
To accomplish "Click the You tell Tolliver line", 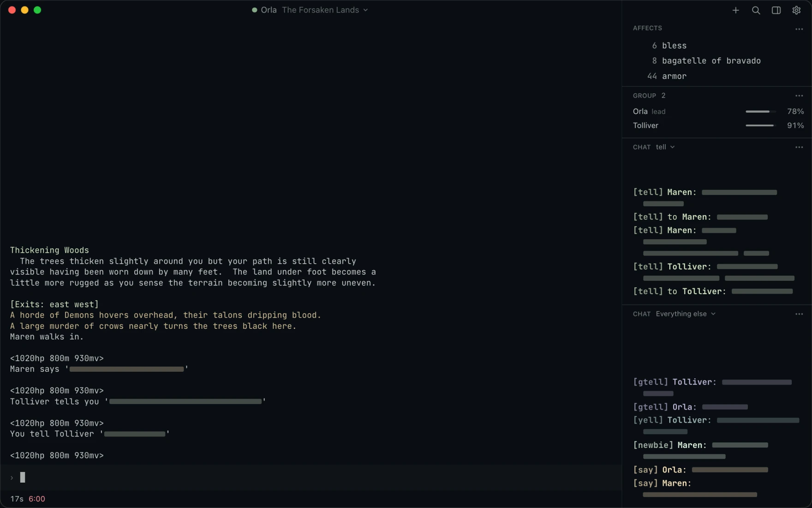I will coord(90,434).
